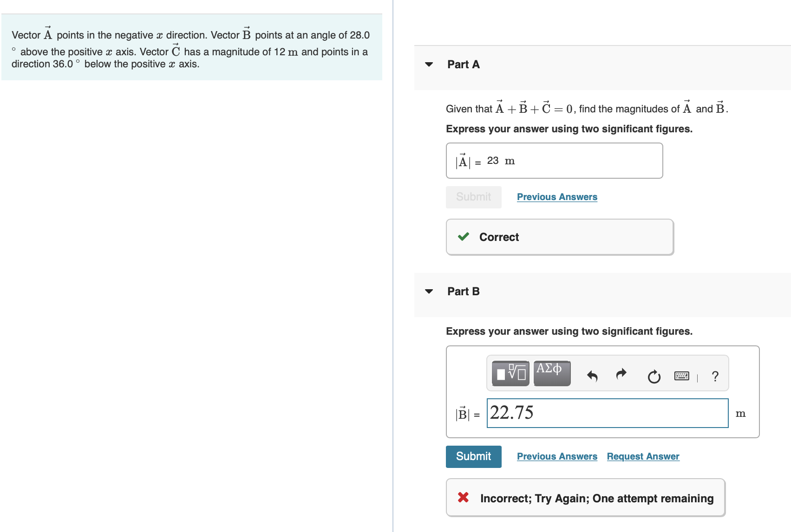
Task: Select the Part A header
Action: tap(463, 65)
